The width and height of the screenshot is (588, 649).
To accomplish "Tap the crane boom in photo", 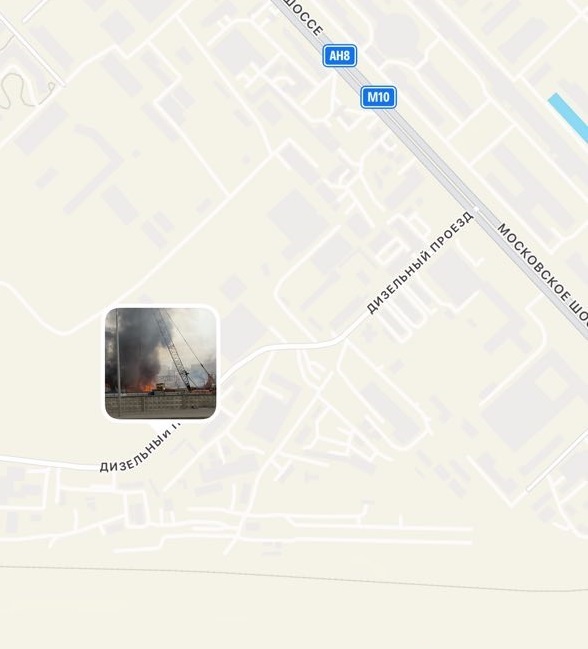I will click(x=173, y=349).
